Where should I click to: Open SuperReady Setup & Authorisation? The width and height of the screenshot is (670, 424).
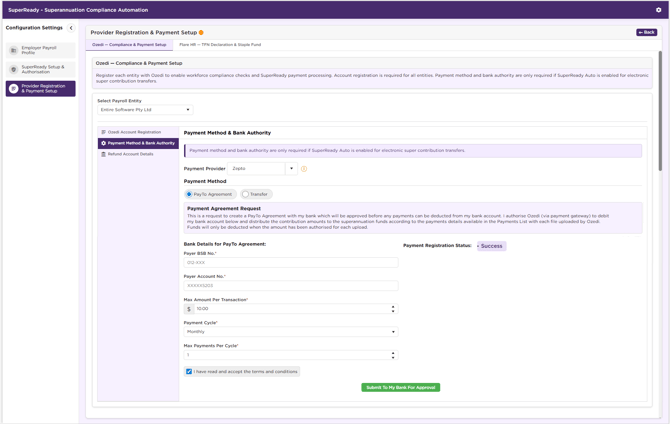coord(41,69)
